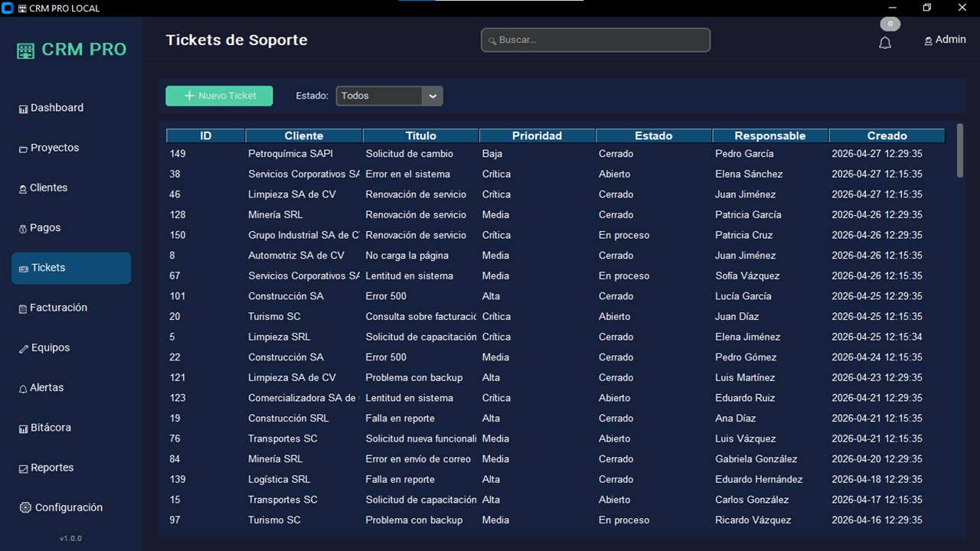Screen dimensions: 980x551
Task: Click the Buscar search field
Action: [596, 40]
